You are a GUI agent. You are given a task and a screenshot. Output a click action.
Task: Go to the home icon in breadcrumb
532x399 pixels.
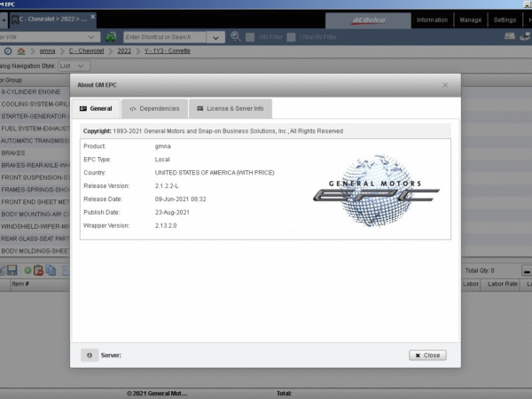[21, 51]
